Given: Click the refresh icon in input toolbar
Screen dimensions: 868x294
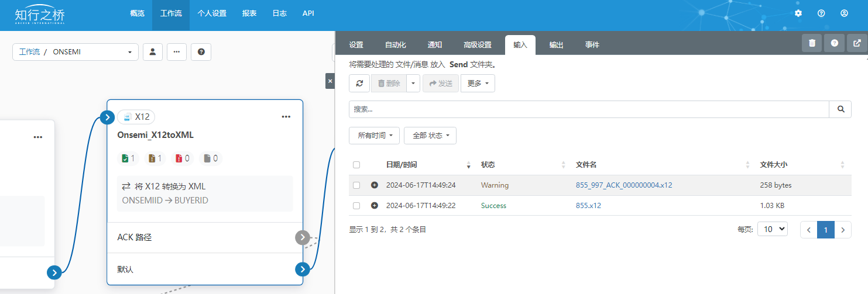Looking at the screenshot, I should [359, 84].
